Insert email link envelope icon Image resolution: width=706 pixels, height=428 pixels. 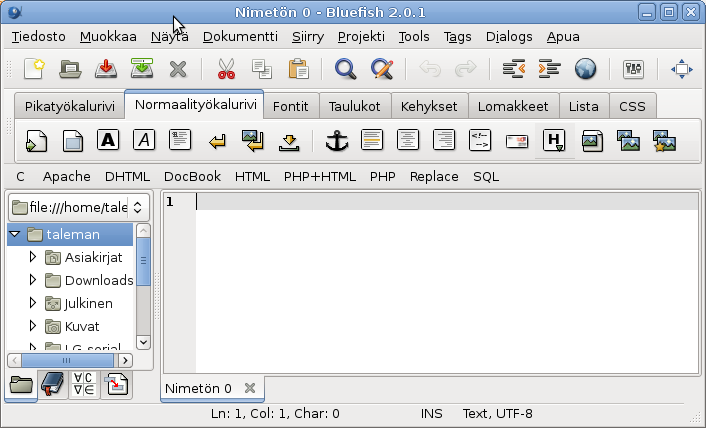click(x=517, y=142)
